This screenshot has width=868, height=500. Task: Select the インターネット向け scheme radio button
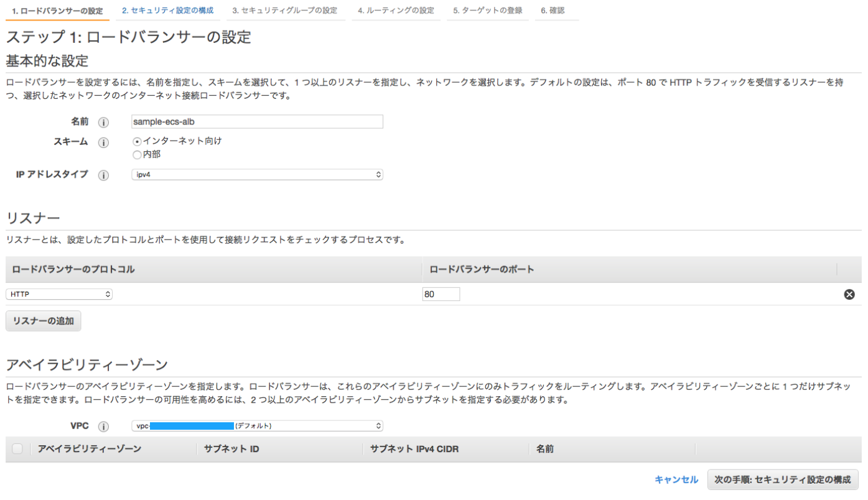[137, 141]
